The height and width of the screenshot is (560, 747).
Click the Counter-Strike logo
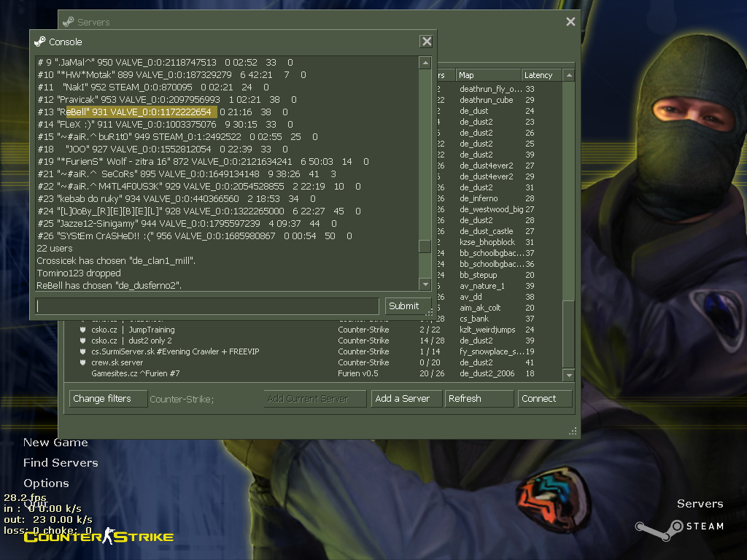98,536
